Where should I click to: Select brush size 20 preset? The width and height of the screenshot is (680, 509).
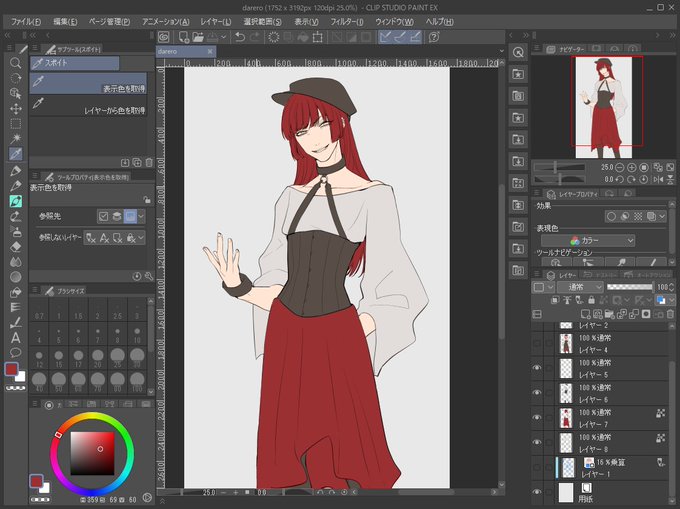pos(98,359)
